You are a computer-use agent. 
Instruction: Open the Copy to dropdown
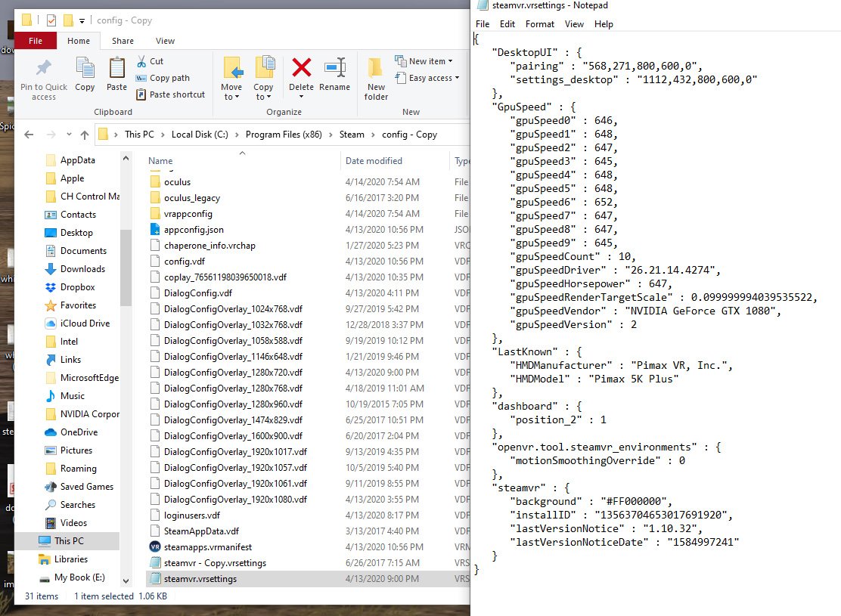point(263,91)
